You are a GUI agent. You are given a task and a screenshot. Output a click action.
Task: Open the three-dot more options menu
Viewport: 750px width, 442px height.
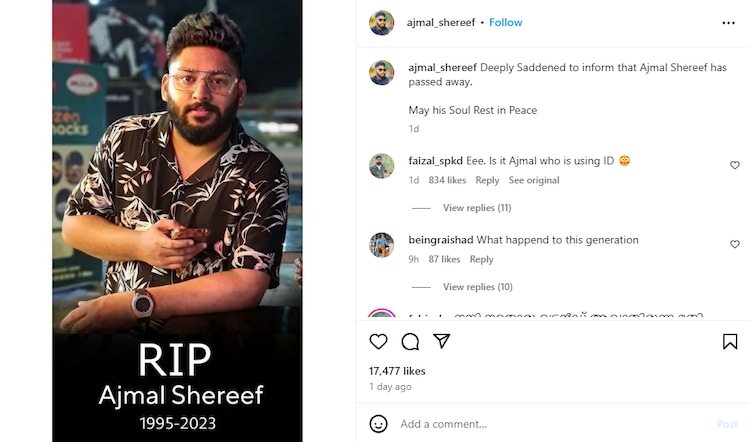point(728,22)
